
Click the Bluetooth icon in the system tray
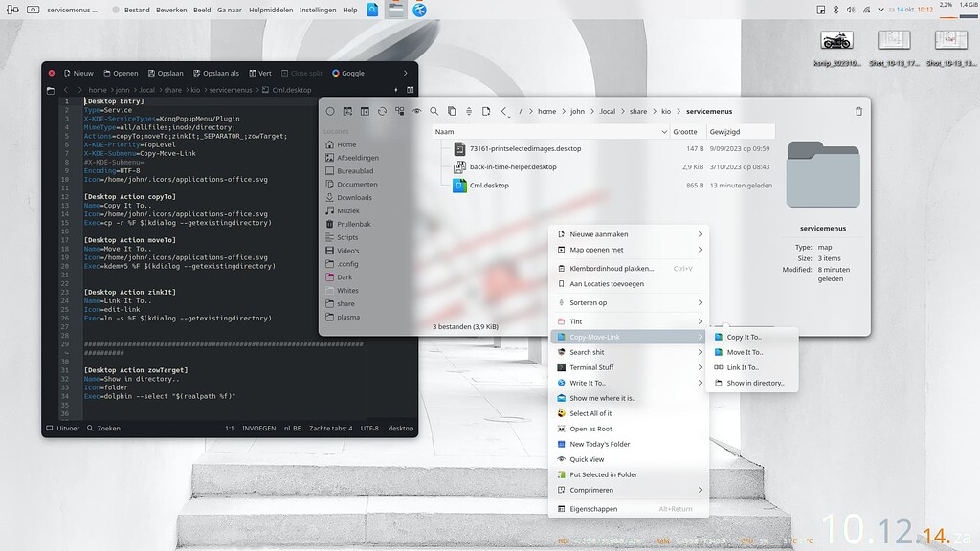point(835,10)
